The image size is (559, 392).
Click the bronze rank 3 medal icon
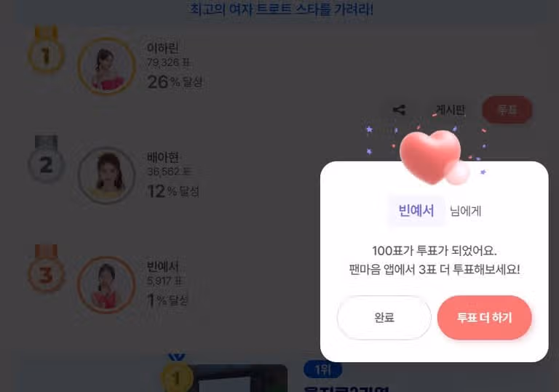47,268
